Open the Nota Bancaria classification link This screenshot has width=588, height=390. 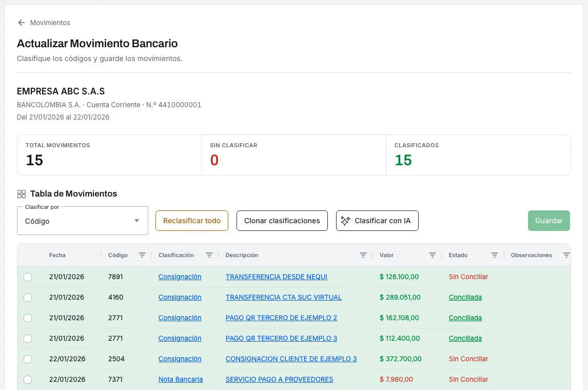click(x=181, y=380)
